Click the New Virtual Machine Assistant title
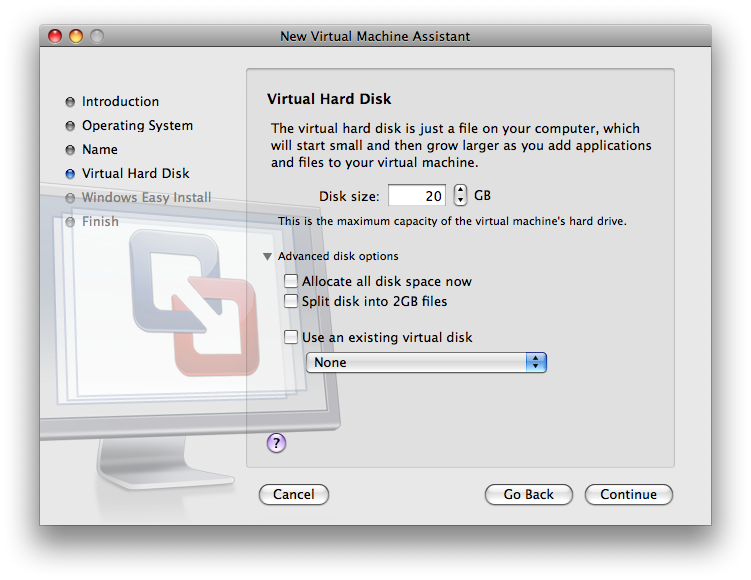Viewport: 751px width, 580px height. 375,36
